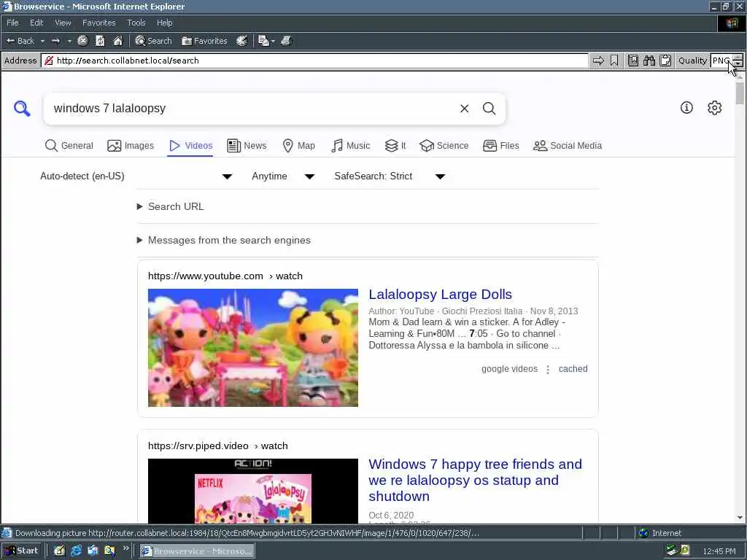747x560 pixels.
Task: Submit search with magnifier icon in box
Action: click(x=489, y=109)
